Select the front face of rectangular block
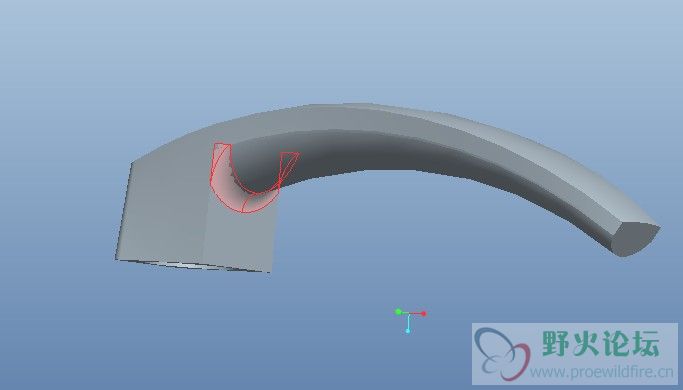The height and width of the screenshot is (390, 683). click(x=240, y=235)
